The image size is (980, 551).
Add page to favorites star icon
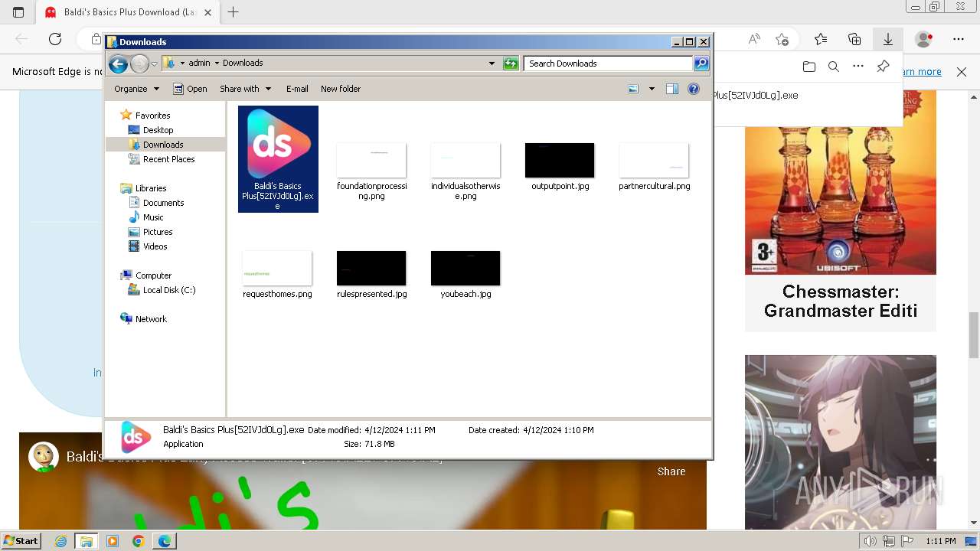782,39
